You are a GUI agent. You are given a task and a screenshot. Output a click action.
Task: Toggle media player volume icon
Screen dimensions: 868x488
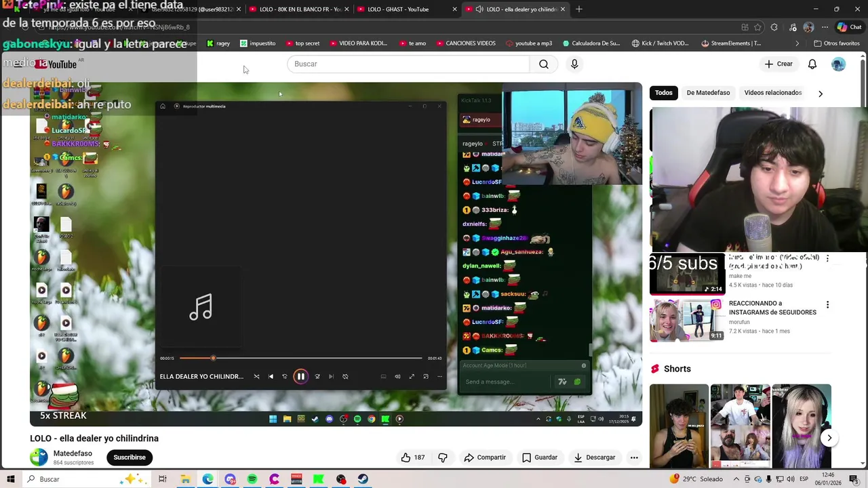pyautogui.click(x=397, y=377)
